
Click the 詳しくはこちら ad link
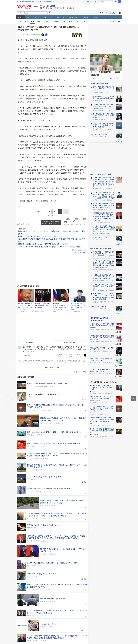point(115,78)
